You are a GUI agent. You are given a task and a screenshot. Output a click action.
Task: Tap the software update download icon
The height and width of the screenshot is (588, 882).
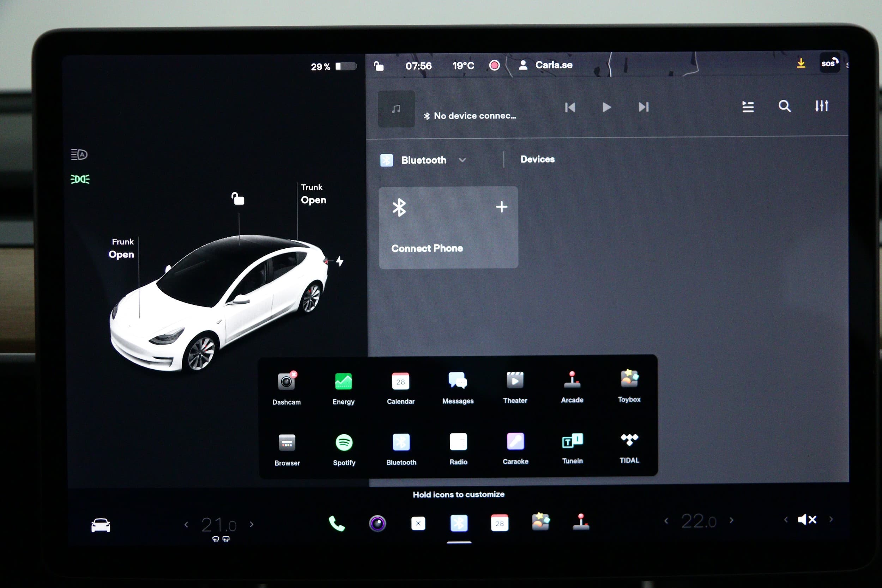(801, 63)
